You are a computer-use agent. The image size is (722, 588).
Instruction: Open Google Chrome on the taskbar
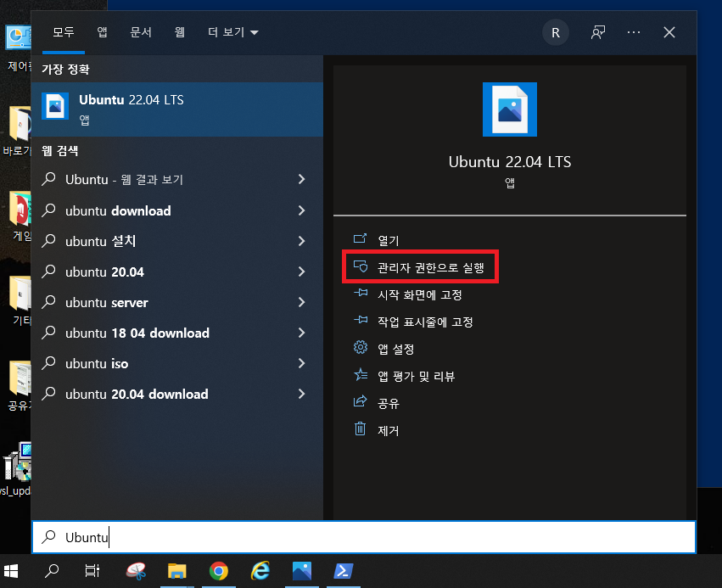[219, 571]
